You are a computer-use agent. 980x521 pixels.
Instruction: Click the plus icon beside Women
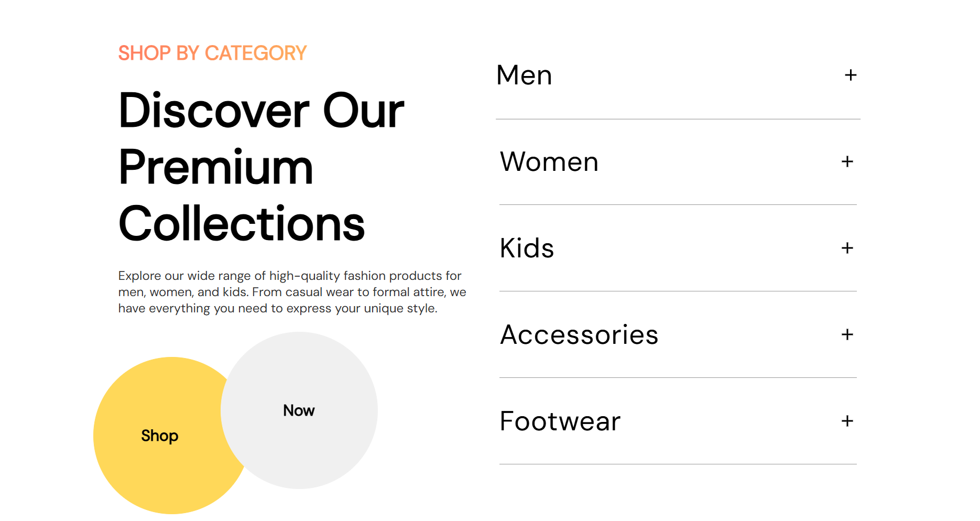847,161
